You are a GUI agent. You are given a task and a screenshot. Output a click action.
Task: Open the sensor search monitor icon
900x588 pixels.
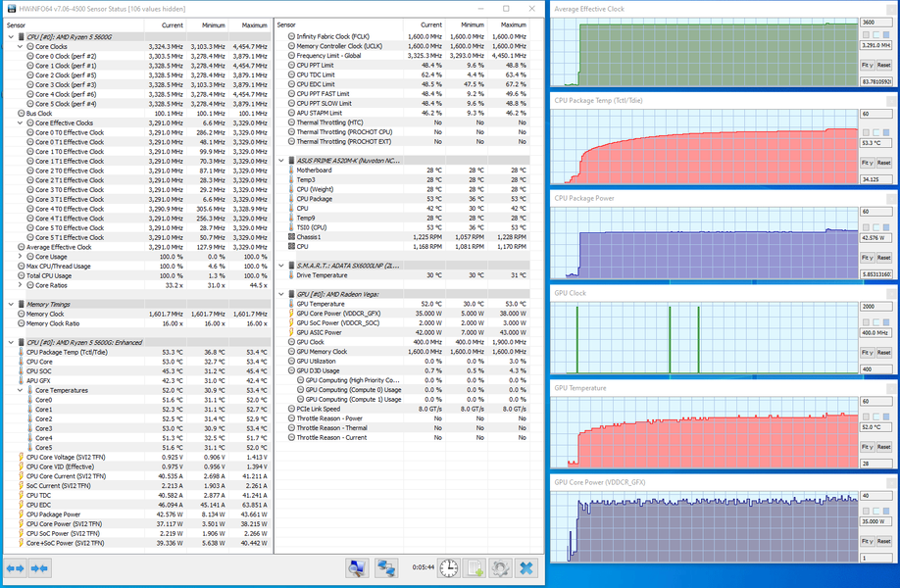point(357,568)
